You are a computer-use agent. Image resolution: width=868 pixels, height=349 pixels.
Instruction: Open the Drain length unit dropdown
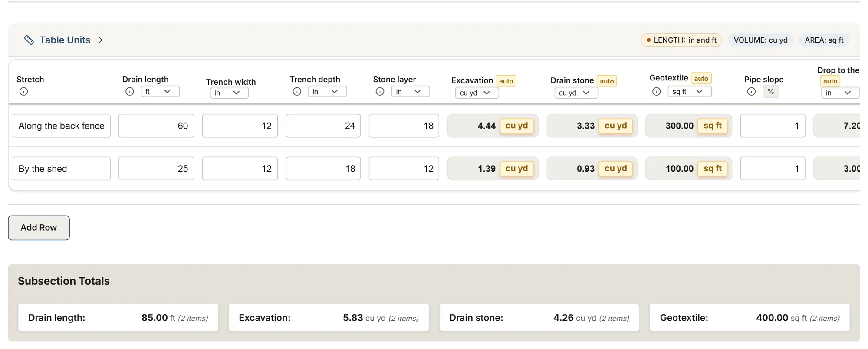pyautogui.click(x=160, y=91)
